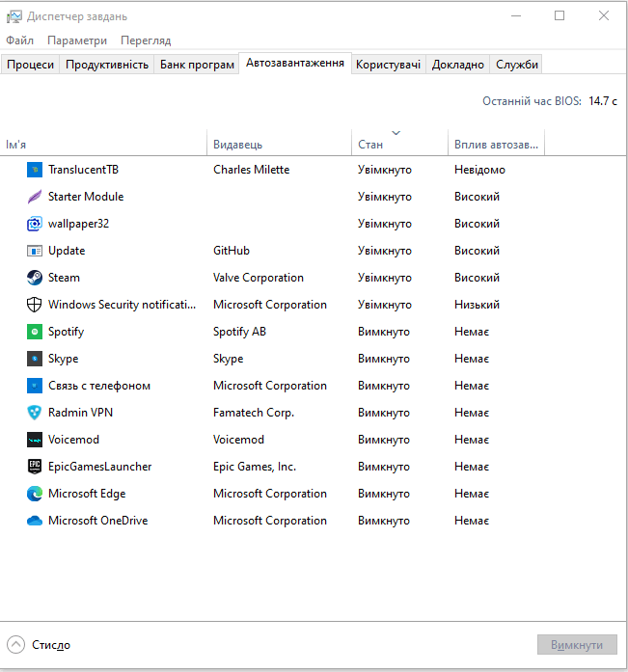Sort by the Видавець column header
Screen dimensions: 628x672
pyautogui.click(x=280, y=143)
